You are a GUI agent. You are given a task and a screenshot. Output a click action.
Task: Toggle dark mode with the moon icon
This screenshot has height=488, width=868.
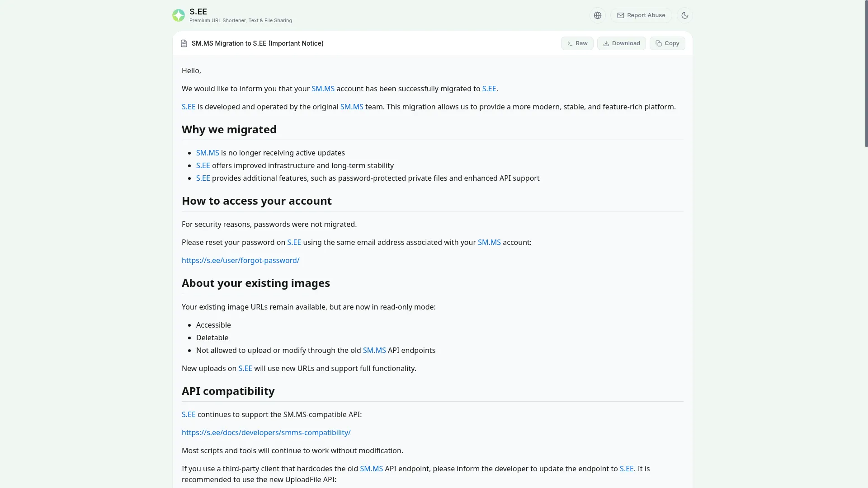[685, 15]
